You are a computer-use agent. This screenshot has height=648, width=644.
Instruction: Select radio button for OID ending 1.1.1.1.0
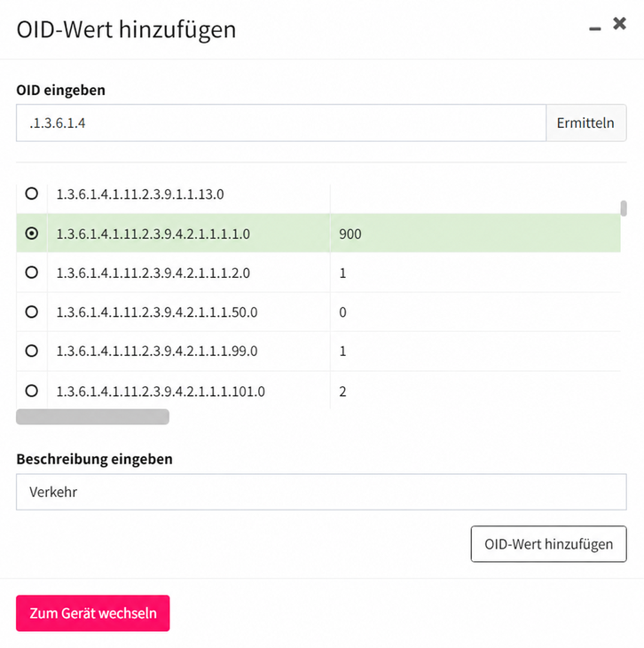[x=32, y=233]
